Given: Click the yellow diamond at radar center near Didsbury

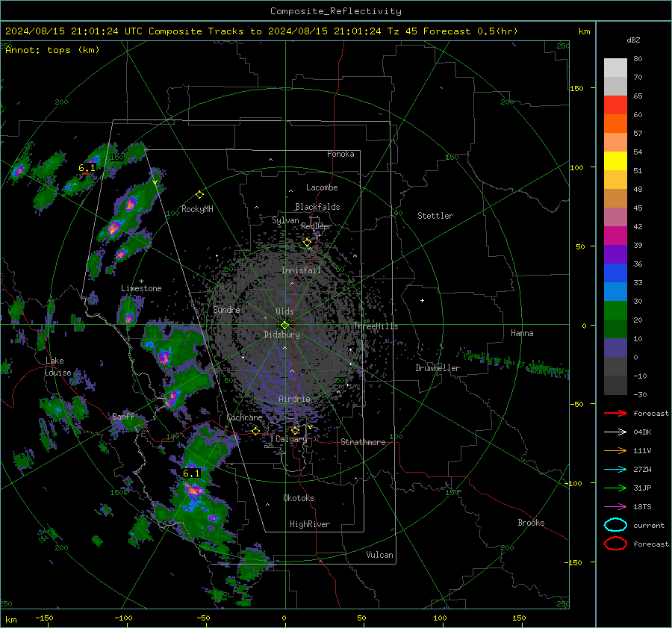Looking at the screenshot, I should (x=285, y=325).
